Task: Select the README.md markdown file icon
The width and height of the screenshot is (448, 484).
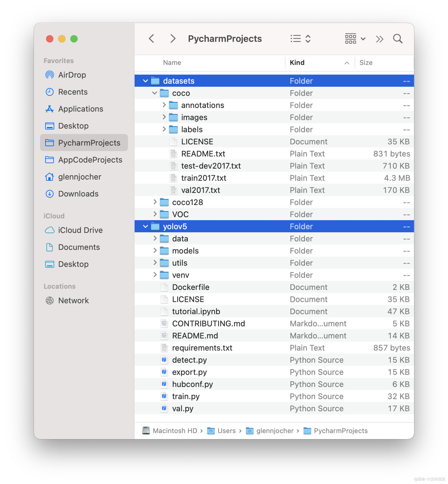Action: click(x=164, y=336)
